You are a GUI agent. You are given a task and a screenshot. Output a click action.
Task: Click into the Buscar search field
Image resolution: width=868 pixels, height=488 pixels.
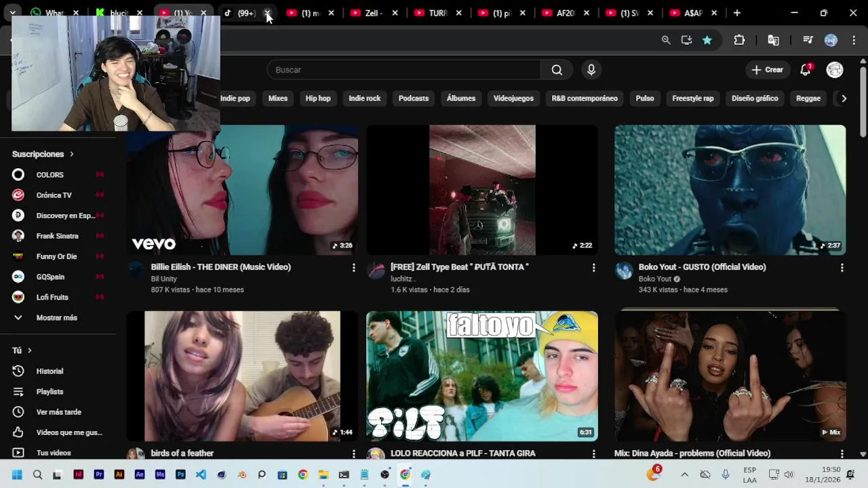pos(404,70)
